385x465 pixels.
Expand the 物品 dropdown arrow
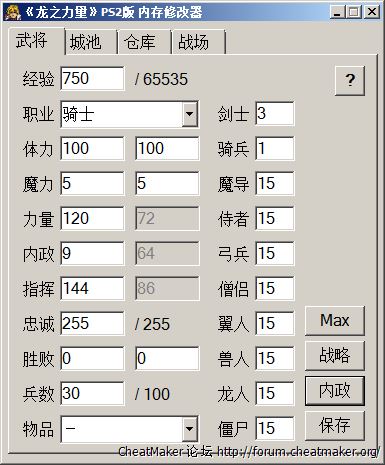(x=189, y=429)
